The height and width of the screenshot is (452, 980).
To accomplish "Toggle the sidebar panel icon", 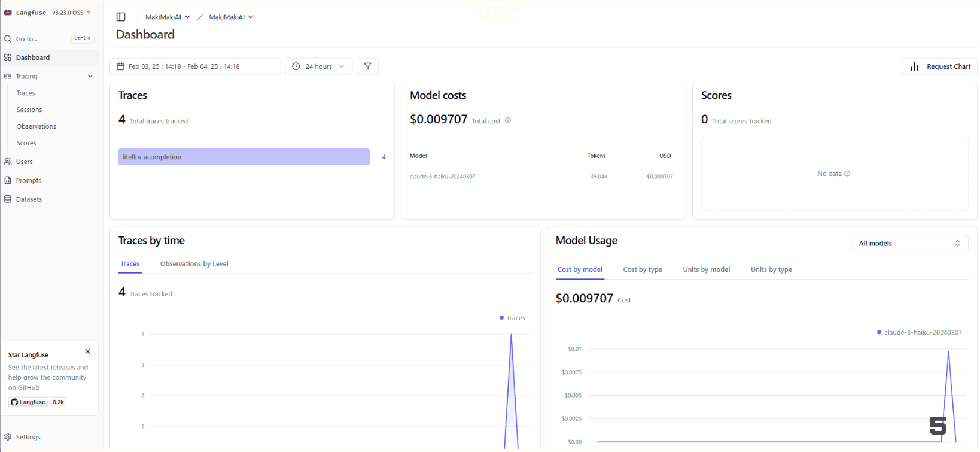I will [121, 17].
